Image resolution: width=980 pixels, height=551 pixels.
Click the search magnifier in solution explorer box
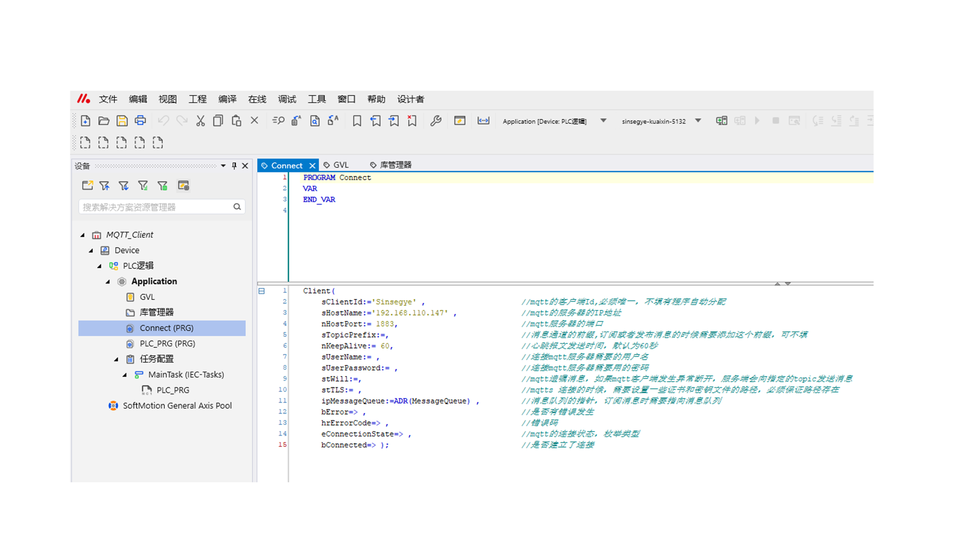click(x=237, y=207)
